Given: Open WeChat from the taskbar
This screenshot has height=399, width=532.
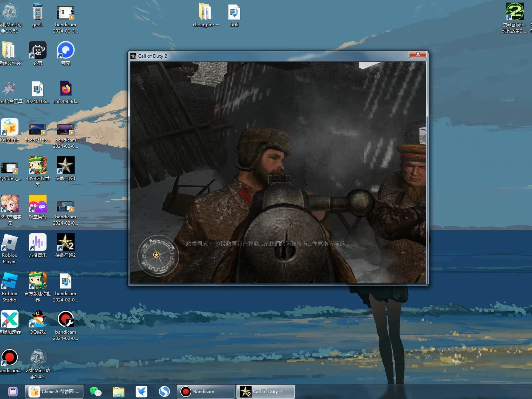Looking at the screenshot, I should pyautogui.click(x=95, y=392).
